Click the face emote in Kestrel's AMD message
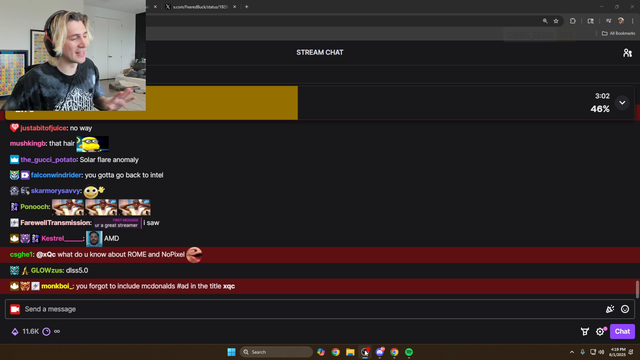Viewport: 640px width, 360px height. pyautogui.click(x=94, y=238)
